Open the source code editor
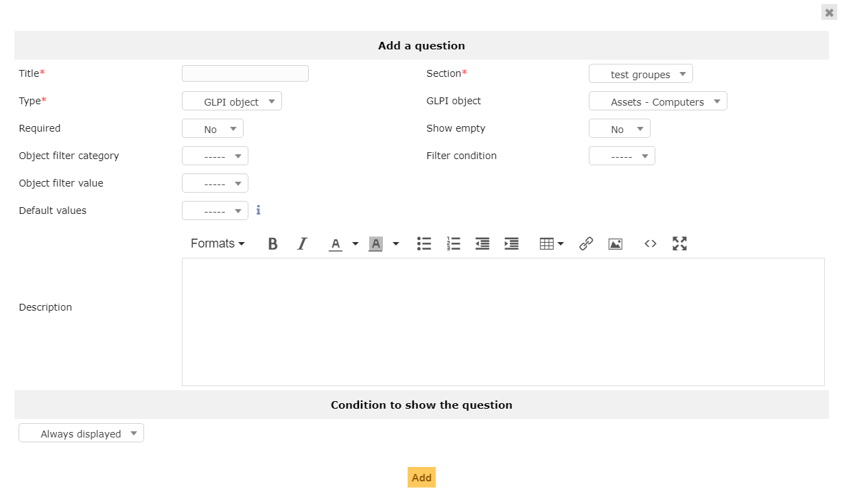Image resolution: width=842 pixels, height=504 pixels. pyautogui.click(x=650, y=243)
